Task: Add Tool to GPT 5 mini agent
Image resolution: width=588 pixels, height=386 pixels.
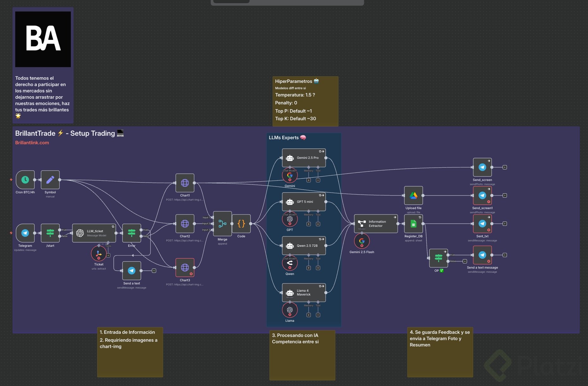Action: (318, 224)
